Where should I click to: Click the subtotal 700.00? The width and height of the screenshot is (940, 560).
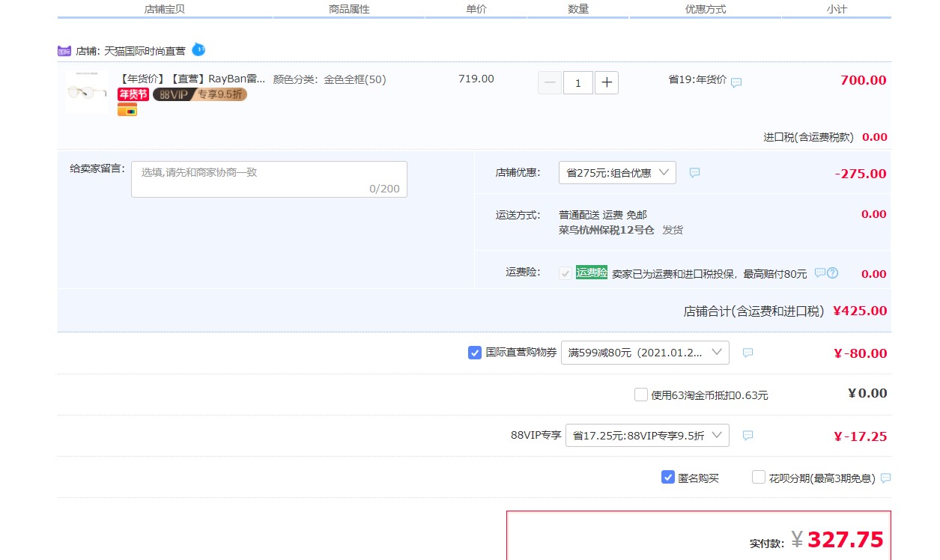click(x=864, y=80)
